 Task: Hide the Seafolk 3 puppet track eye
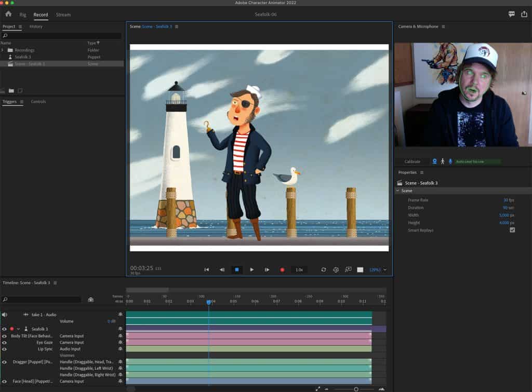pos(4,329)
